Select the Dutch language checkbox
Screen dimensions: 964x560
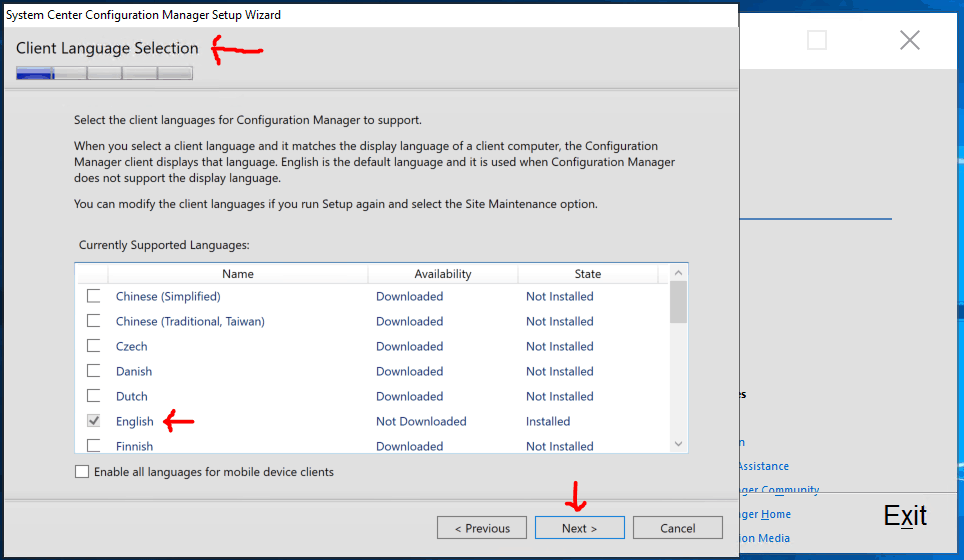coord(93,396)
